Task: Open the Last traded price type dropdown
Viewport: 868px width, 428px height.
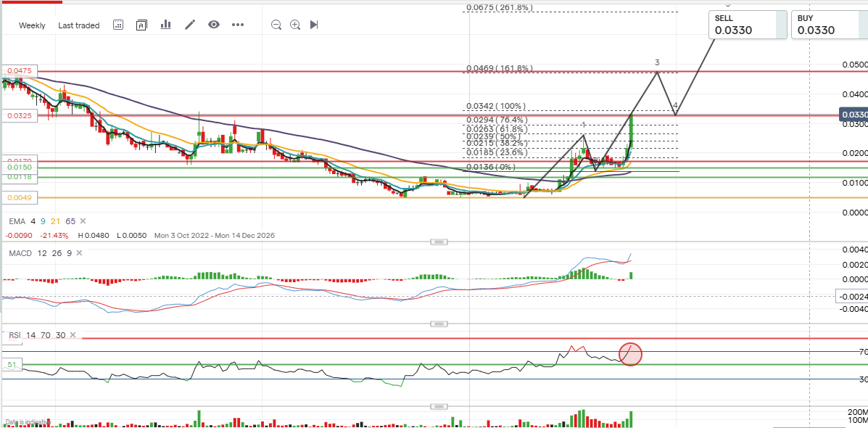Action: [79, 25]
